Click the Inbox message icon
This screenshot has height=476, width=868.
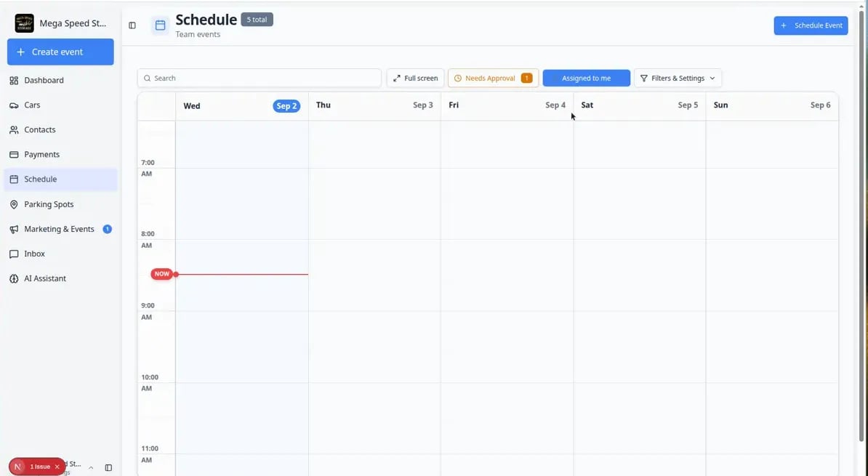click(x=14, y=254)
